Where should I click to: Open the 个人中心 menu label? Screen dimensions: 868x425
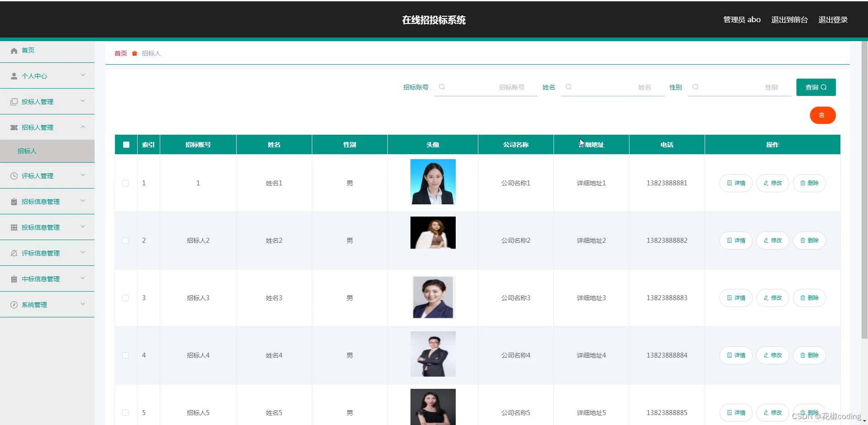pos(34,76)
